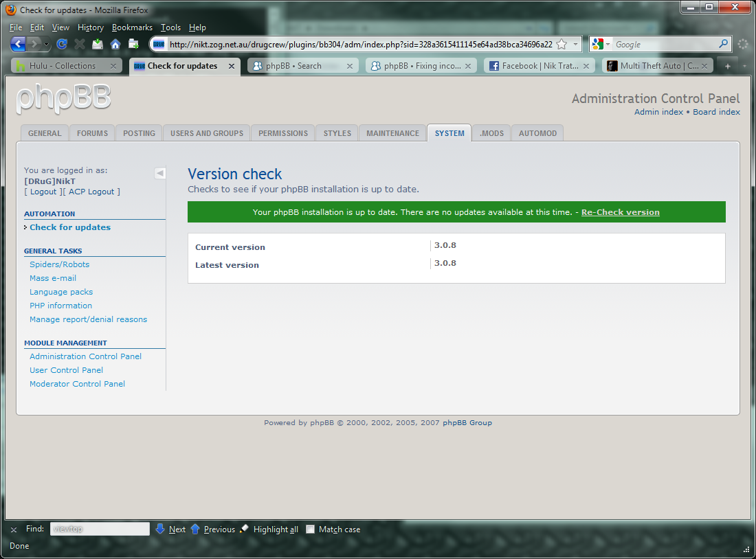Enable the Match case checkbox
The height and width of the screenshot is (559, 756).
pos(311,529)
